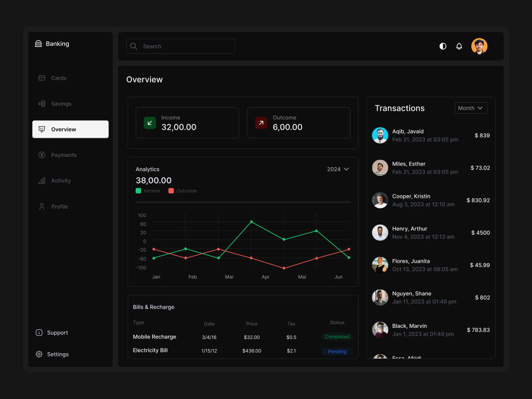Focus the Search input field
Viewport: 532px width, 399px height.
tap(180, 46)
